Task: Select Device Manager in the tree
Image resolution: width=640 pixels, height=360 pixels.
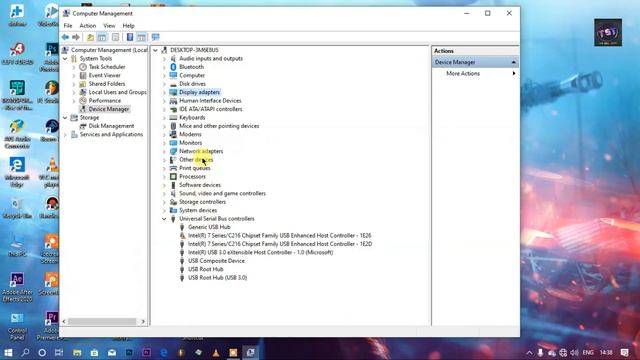Action: pos(109,109)
